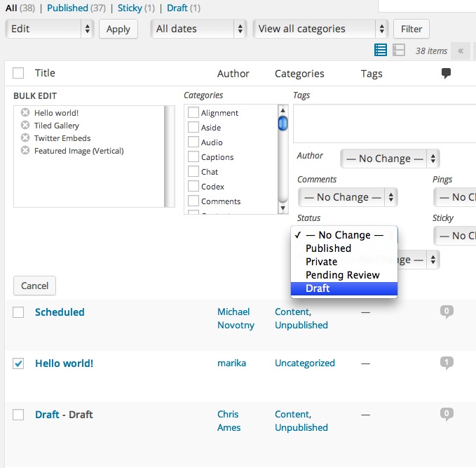The image size is (476, 468).
Task: Open the Comments No Change dropdown
Action: pyautogui.click(x=348, y=197)
